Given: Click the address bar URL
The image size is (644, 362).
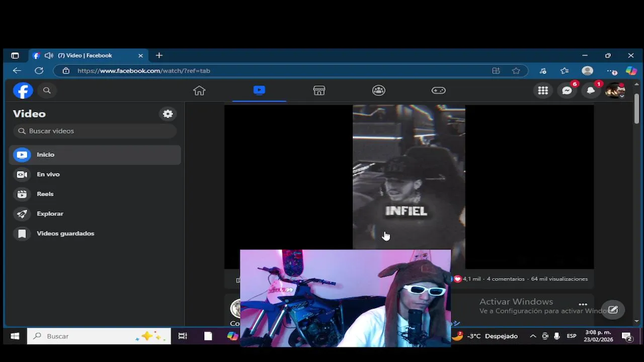Looking at the screenshot, I should point(144,71).
